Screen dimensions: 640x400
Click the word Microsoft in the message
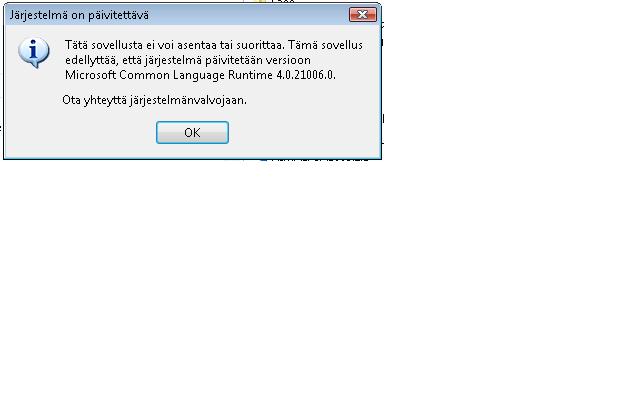pos(91,75)
